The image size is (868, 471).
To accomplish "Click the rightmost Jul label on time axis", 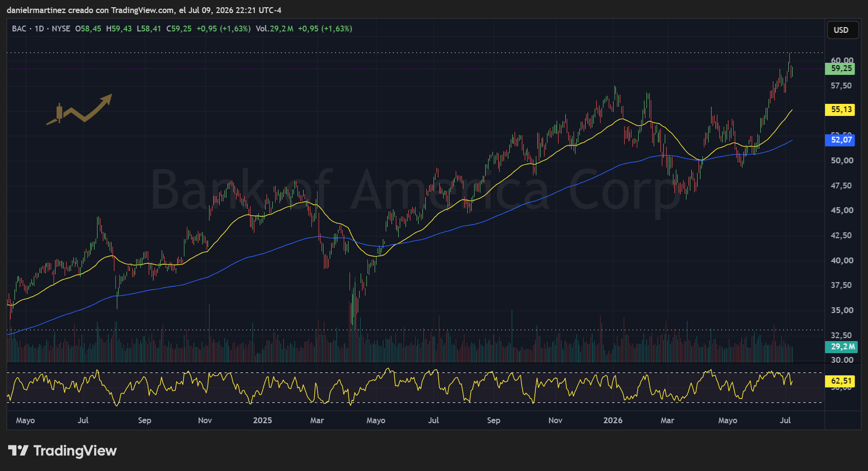I will click(785, 420).
